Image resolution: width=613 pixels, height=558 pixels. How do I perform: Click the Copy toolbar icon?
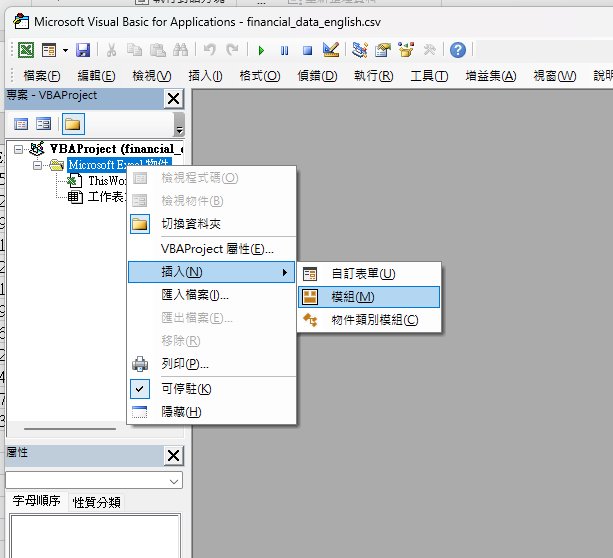[134, 50]
